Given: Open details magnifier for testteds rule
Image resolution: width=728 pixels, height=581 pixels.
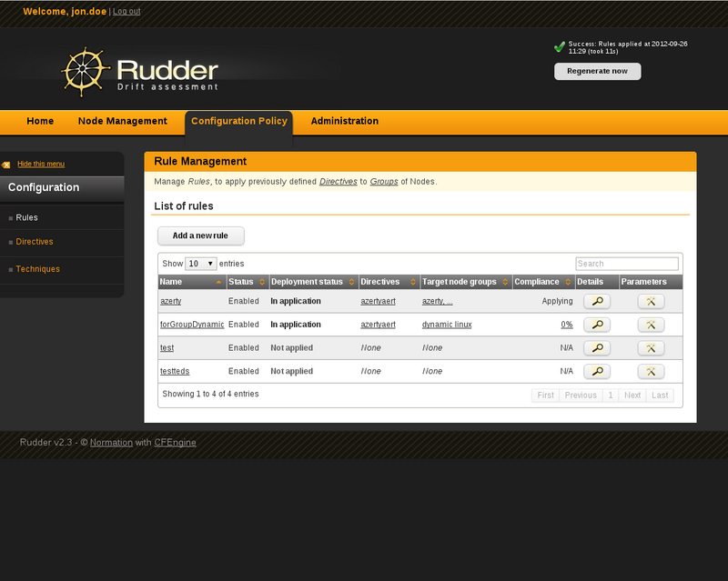Looking at the screenshot, I should (x=597, y=371).
